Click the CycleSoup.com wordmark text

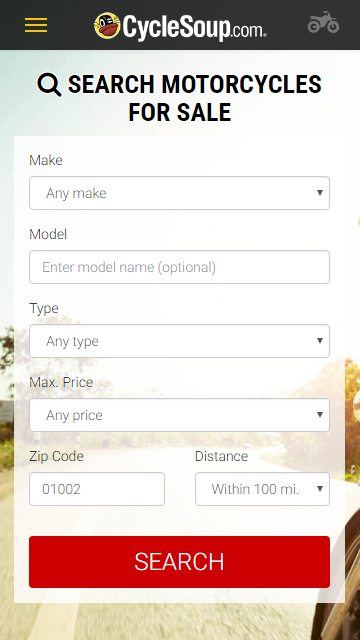(194, 27)
